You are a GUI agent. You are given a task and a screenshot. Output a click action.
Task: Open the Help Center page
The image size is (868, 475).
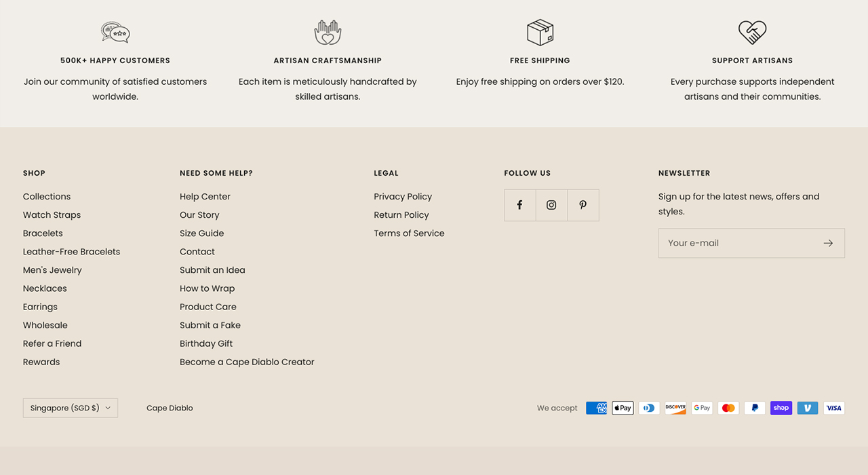[x=205, y=197]
